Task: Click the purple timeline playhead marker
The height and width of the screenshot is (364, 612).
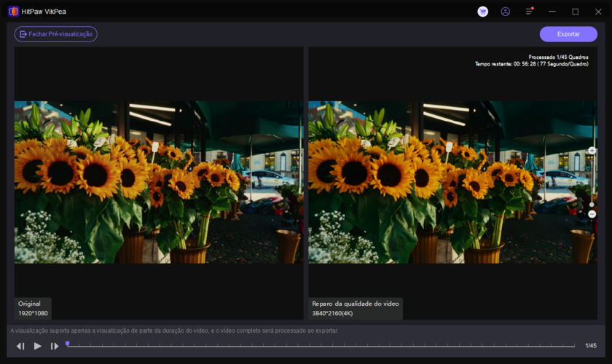Action: (68, 344)
